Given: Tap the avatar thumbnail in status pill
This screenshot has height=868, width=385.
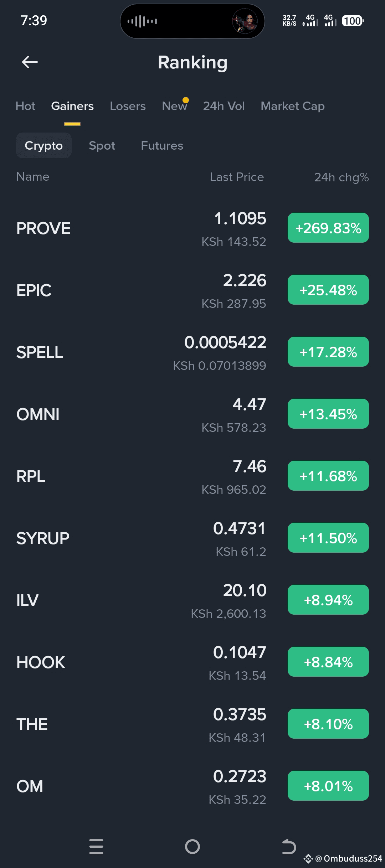Looking at the screenshot, I should (245, 21).
